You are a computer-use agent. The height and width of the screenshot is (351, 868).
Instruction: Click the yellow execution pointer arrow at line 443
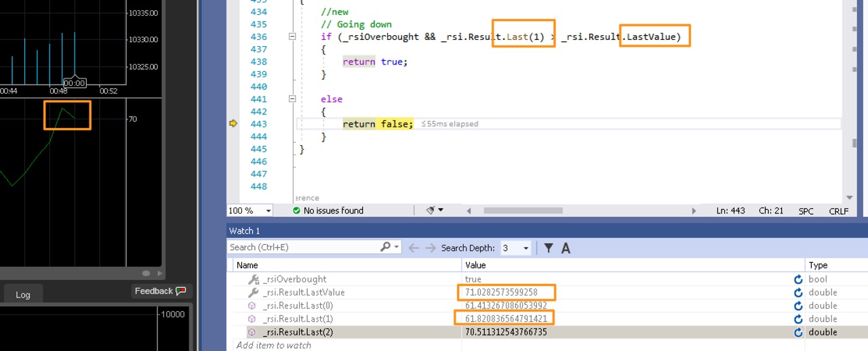[233, 123]
